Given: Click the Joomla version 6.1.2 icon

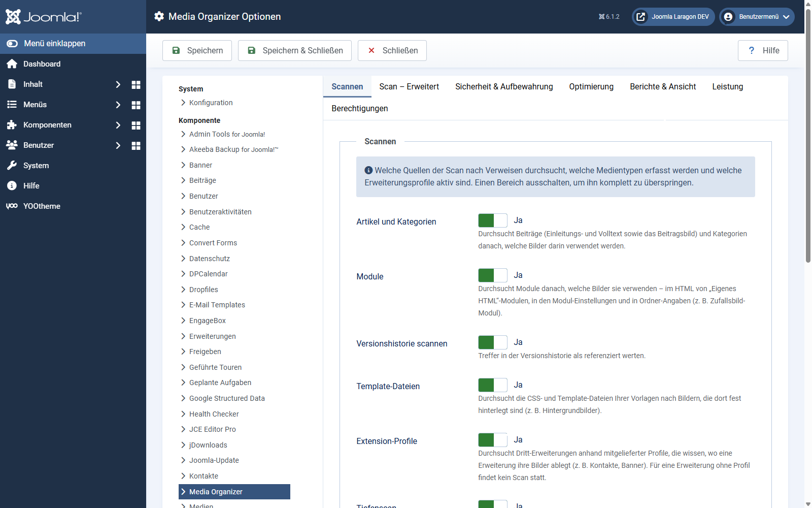Looking at the screenshot, I should tap(602, 17).
